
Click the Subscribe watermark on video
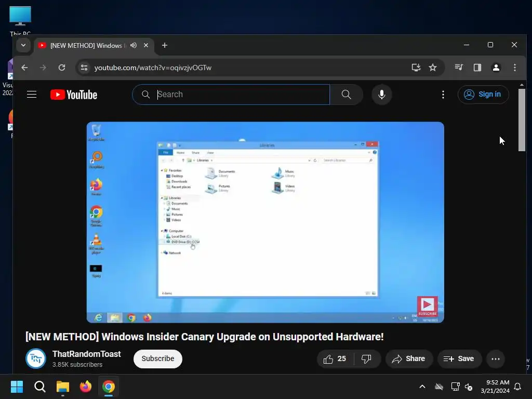427,307
